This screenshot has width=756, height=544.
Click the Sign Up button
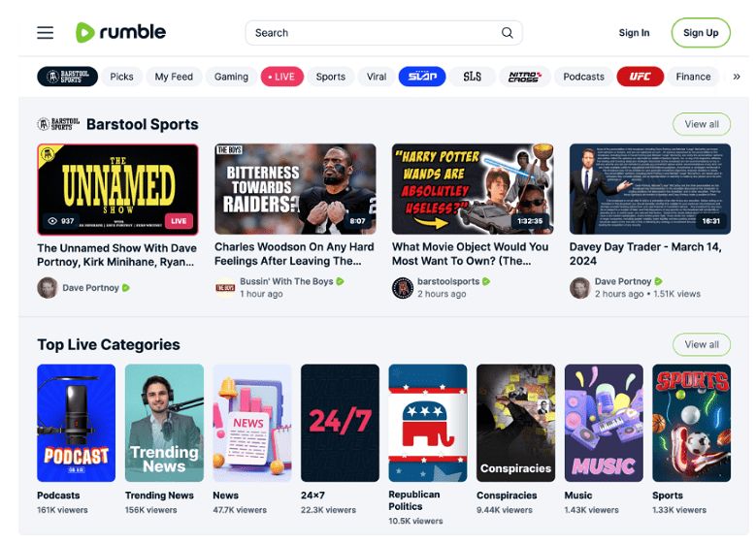coord(701,33)
